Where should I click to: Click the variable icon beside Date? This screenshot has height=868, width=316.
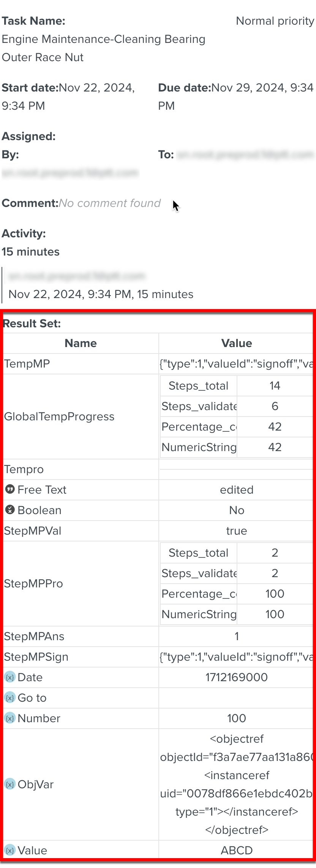pos(10,677)
